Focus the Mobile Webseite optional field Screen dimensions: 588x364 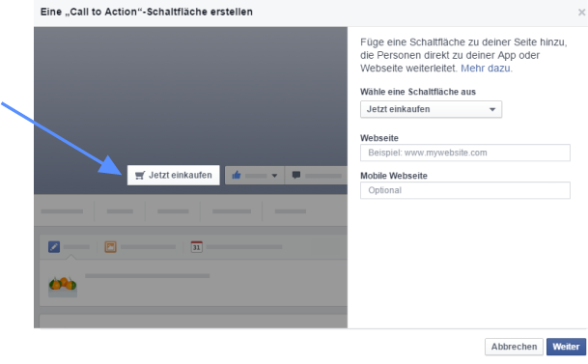point(465,190)
